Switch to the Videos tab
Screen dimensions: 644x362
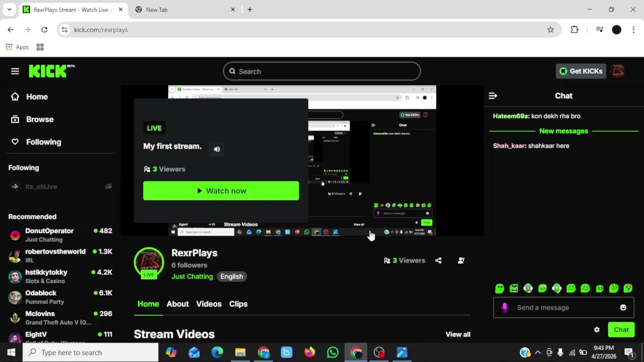coord(209,304)
